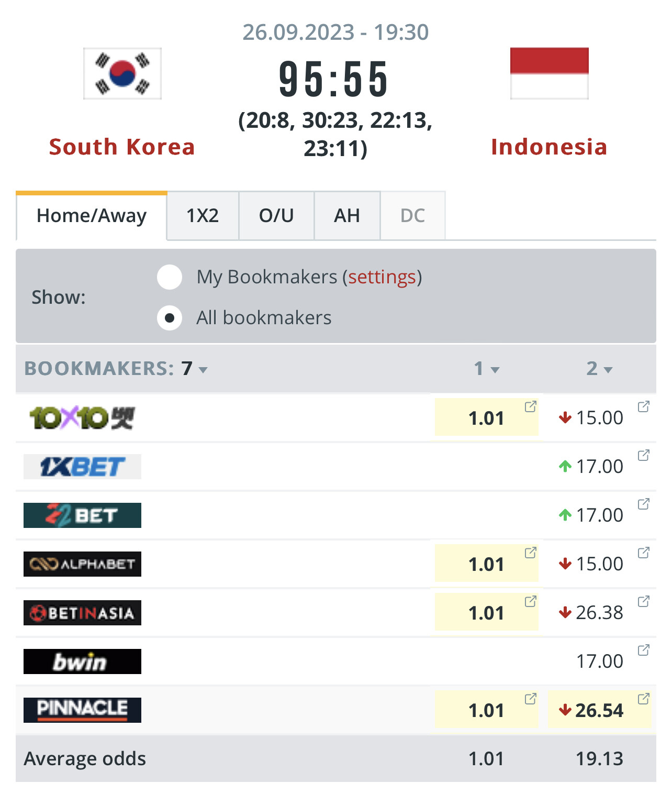The height and width of the screenshot is (805, 672).
Task: Open the South Korea team page
Action: 122,147
